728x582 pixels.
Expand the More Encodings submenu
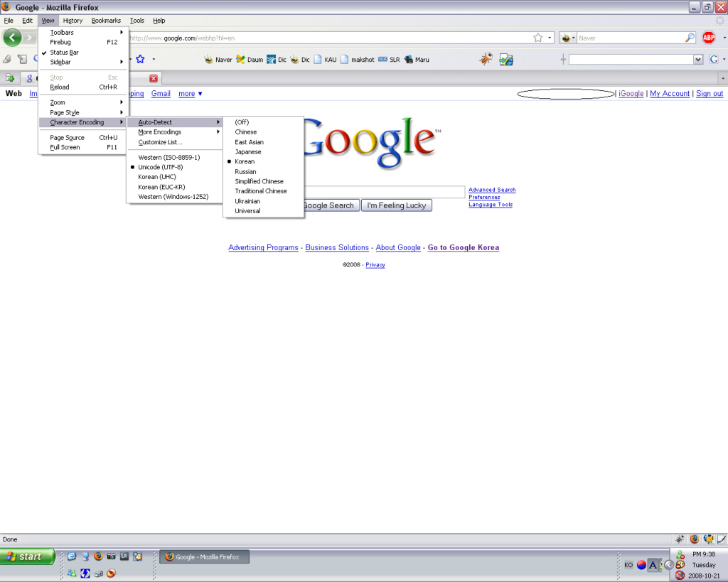175,131
